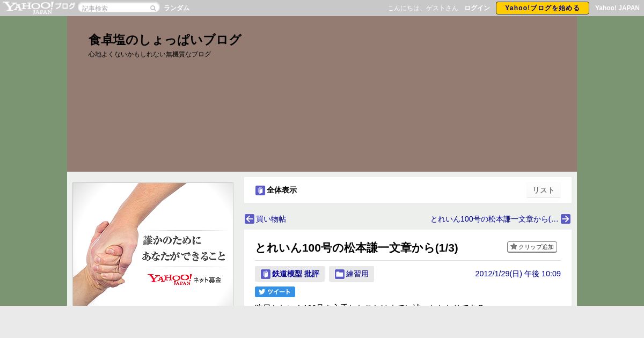This screenshot has height=338, width=644.
Task: Click article title とれいん100号の松本謙一文章から(1/3)
Action: 356,247
